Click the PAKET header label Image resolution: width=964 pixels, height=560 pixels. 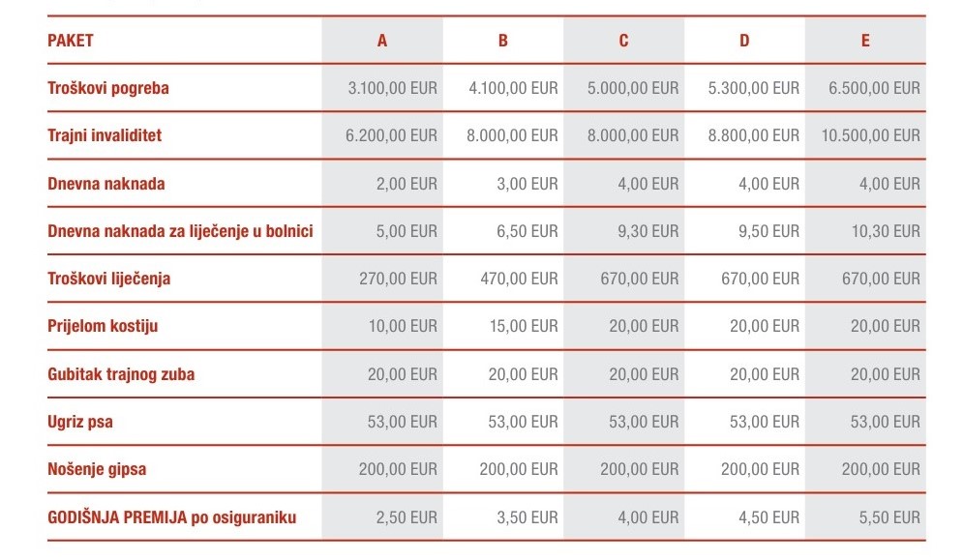[71, 41]
